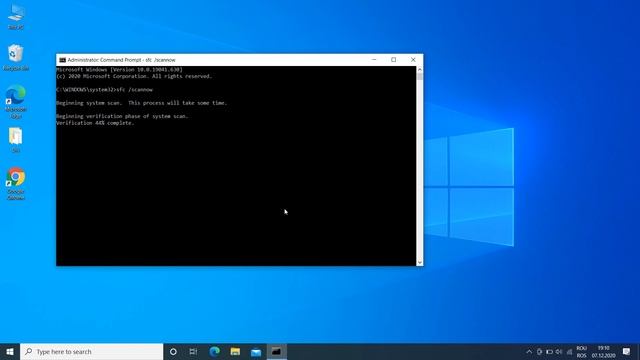
Task: Select the Microsoft Edge desktop shortcut
Action: [x=16, y=102]
